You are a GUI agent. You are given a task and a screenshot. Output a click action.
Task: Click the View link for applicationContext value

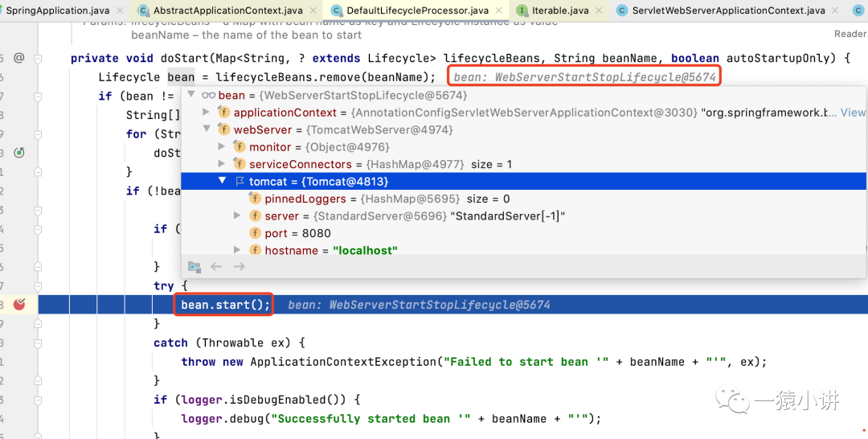[x=853, y=113]
